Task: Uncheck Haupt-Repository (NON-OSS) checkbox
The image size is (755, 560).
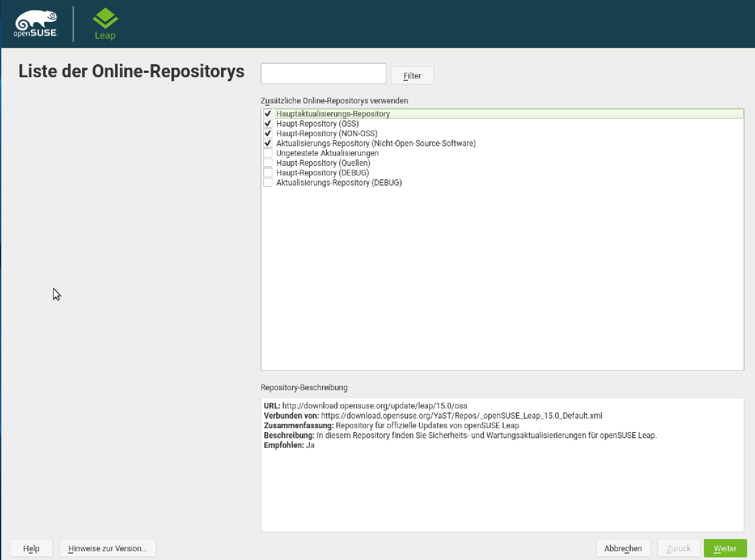Action: coord(268,133)
